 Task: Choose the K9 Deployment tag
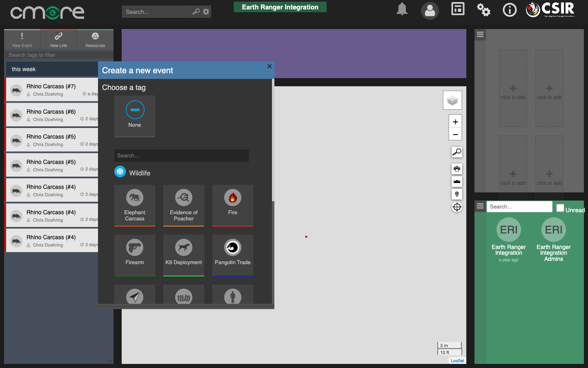pyautogui.click(x=184, y=255)
